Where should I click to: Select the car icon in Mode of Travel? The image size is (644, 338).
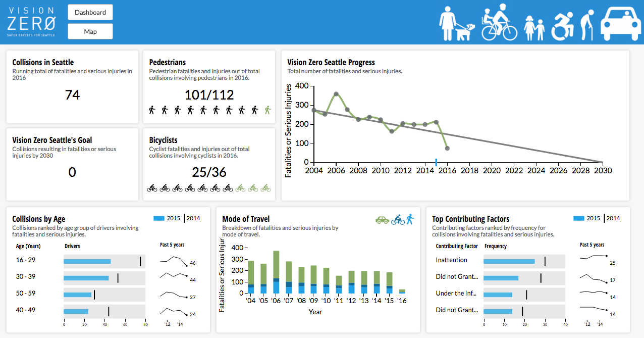click(x=383, y=221)
